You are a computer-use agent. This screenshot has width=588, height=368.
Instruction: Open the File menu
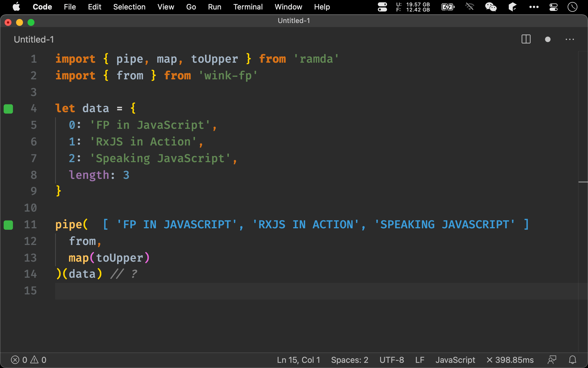pos(70,7)
